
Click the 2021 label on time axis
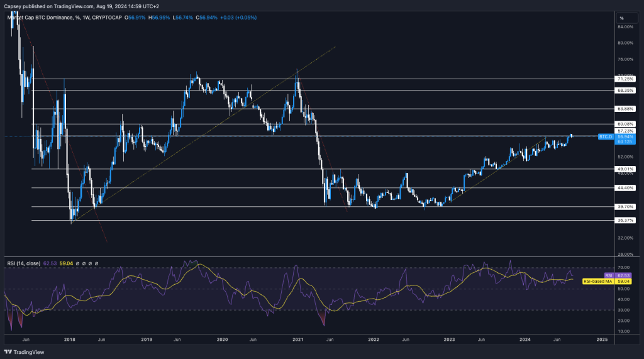pyautogui.click(x=298, y=339)
